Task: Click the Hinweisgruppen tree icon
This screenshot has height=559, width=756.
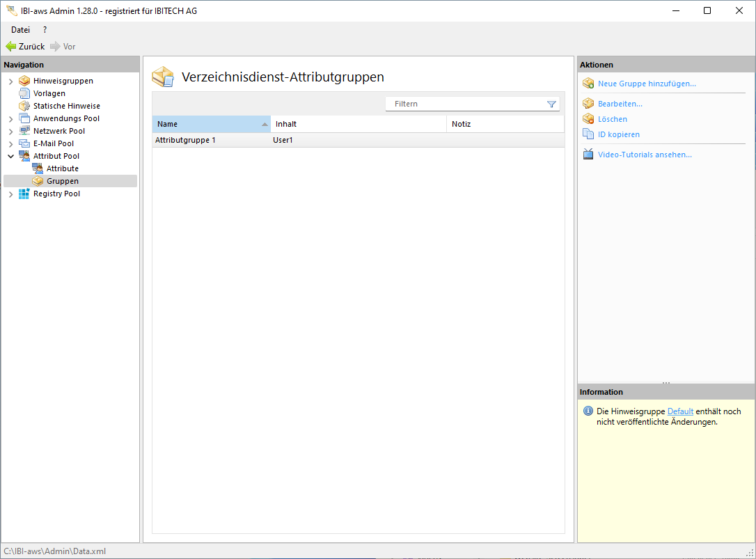Action: [24, 81]
